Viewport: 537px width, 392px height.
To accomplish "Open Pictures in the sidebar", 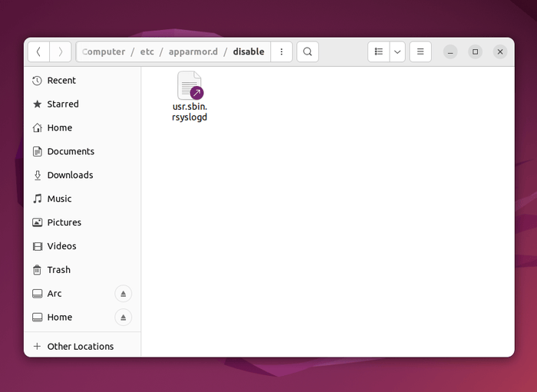I will [x=82, y=222].
